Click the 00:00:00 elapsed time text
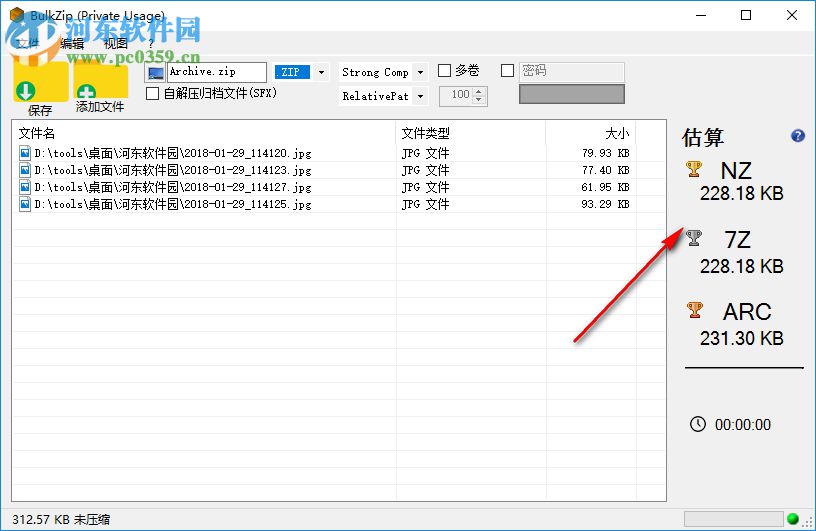Viewport: 816px width, 531px height. tap(743, 425)
